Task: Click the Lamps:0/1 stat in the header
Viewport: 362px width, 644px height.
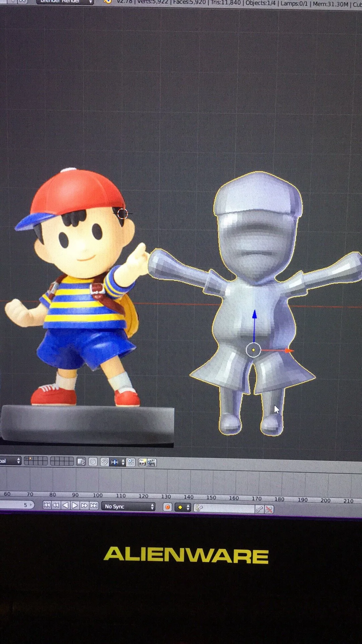Action: pos(294,4)
